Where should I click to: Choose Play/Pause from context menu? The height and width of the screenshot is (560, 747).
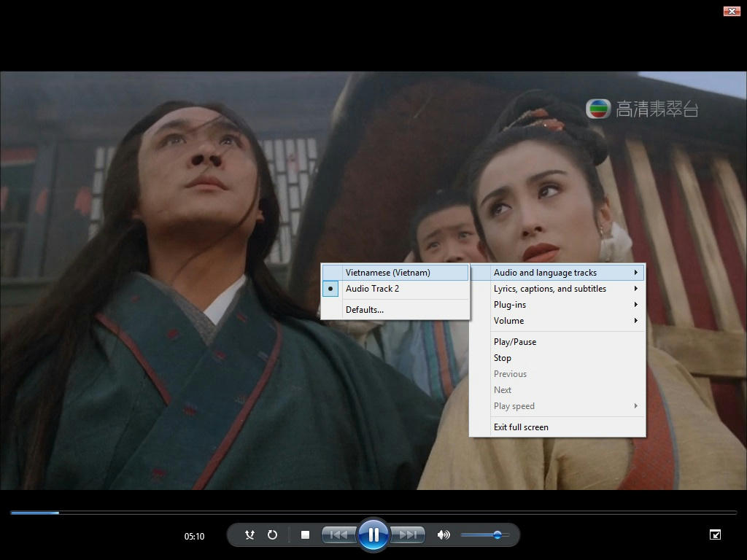[x=557, y=342]
